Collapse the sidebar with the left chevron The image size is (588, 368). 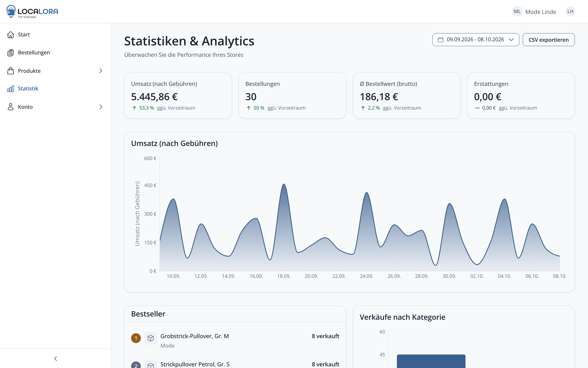click(x=55, y=359)
